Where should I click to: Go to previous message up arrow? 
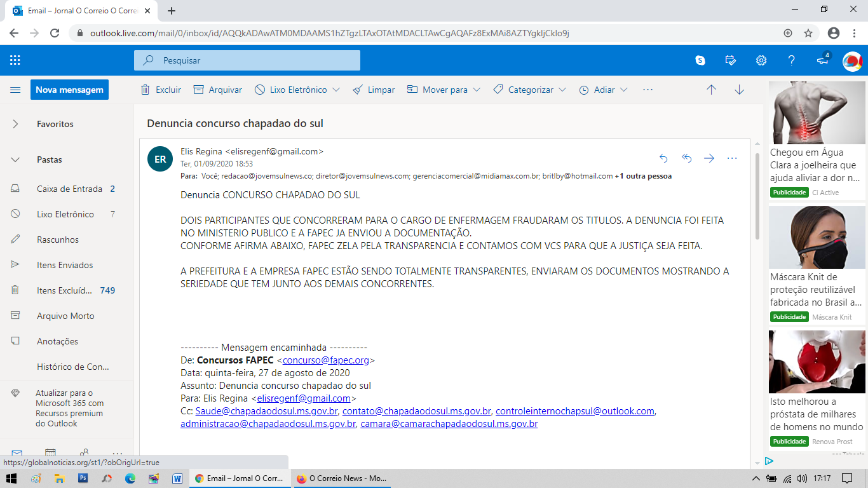tap(711, 90)
